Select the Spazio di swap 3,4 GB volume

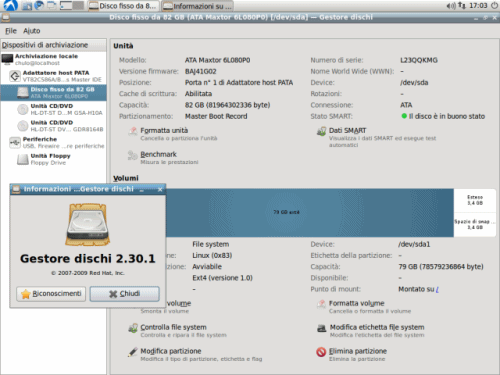pos(475,225)
